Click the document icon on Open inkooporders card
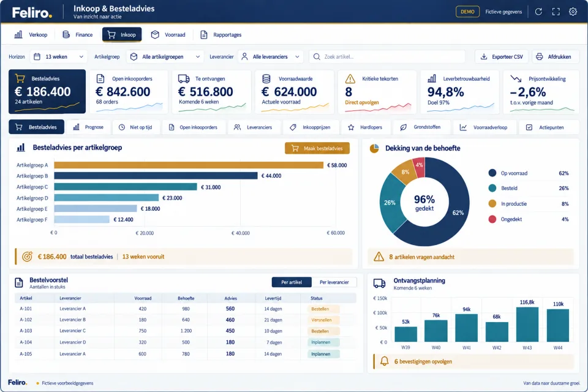The image size is (588, 392). [x=100, y=79]
